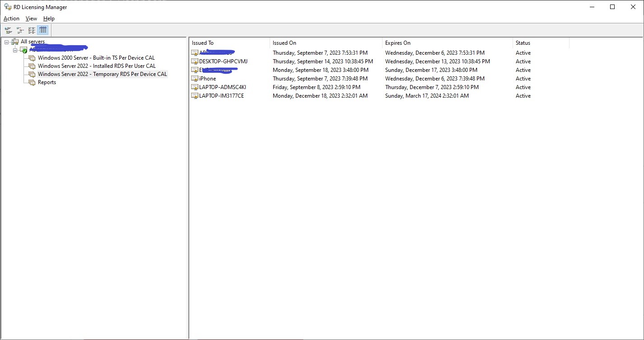
Task: Click the green checkmark license server icon
Action: point(23,50)
